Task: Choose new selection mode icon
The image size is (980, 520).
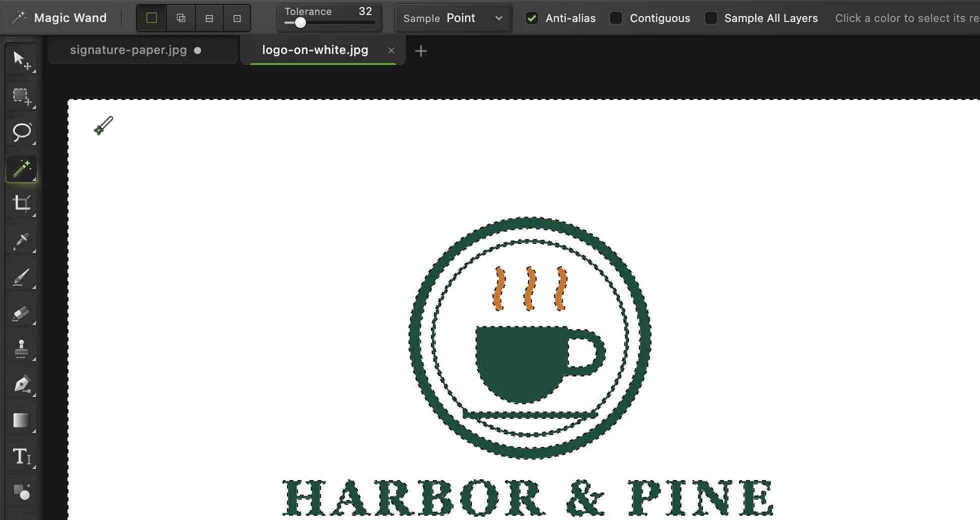Action: point(151,18)
